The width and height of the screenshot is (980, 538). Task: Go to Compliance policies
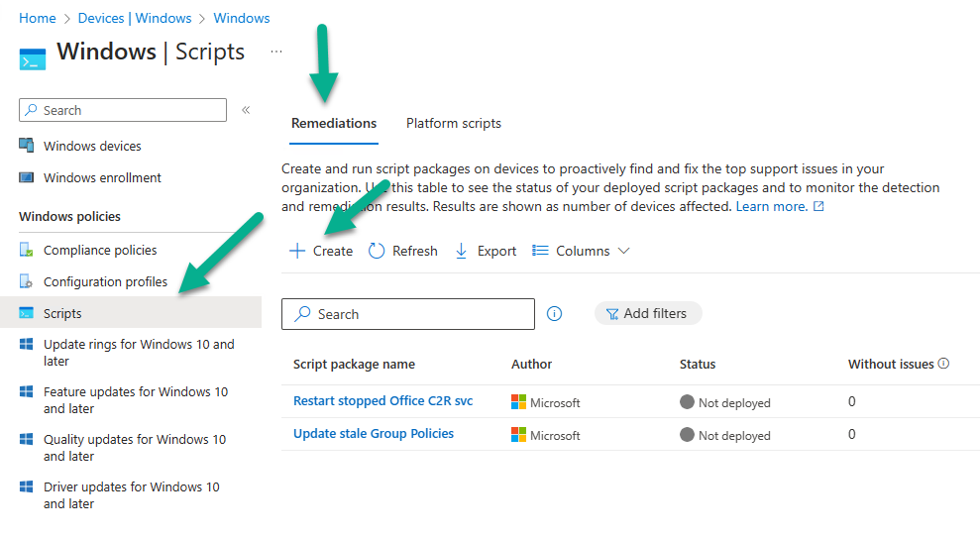(x=100, y=250)
